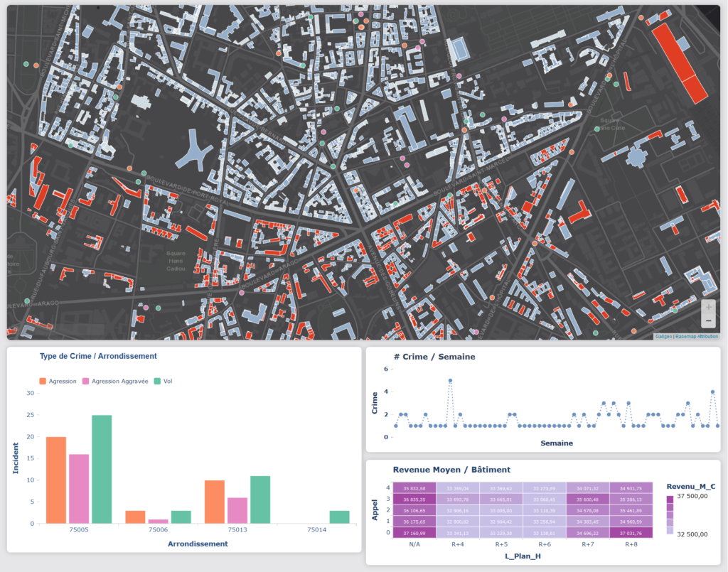The image size is (728, 572).
Task: Select heatmap cell 37 160,99
Action: (414, 533)
